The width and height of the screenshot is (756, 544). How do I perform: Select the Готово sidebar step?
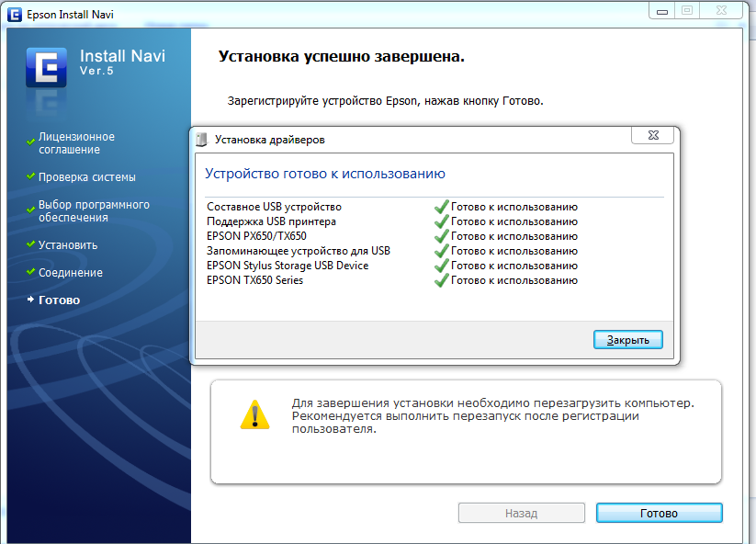pyautogui.click(x=60, y=300)
